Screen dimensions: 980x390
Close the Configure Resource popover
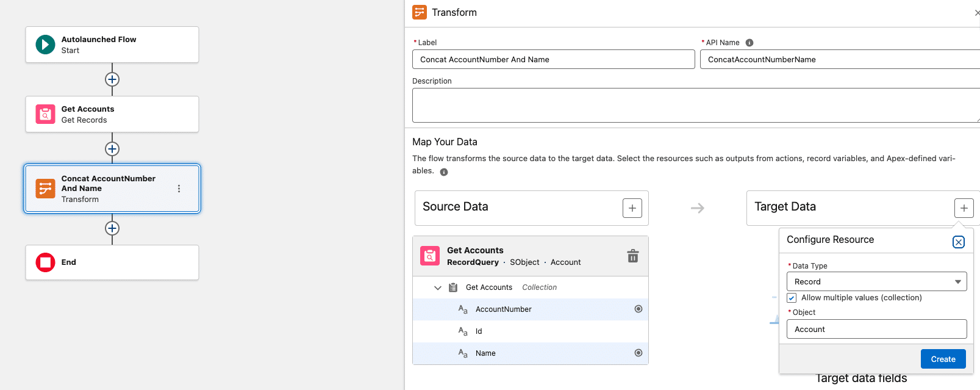[958, 242]
